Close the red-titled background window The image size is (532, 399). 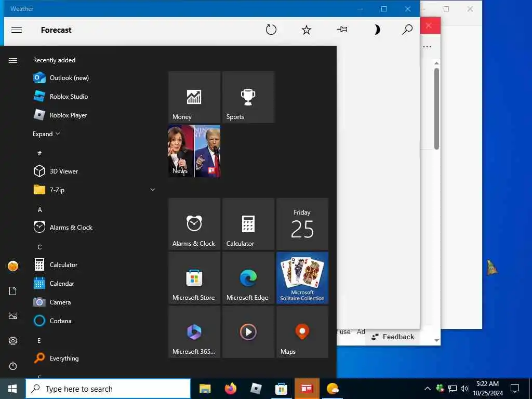[x=429, y=25]
